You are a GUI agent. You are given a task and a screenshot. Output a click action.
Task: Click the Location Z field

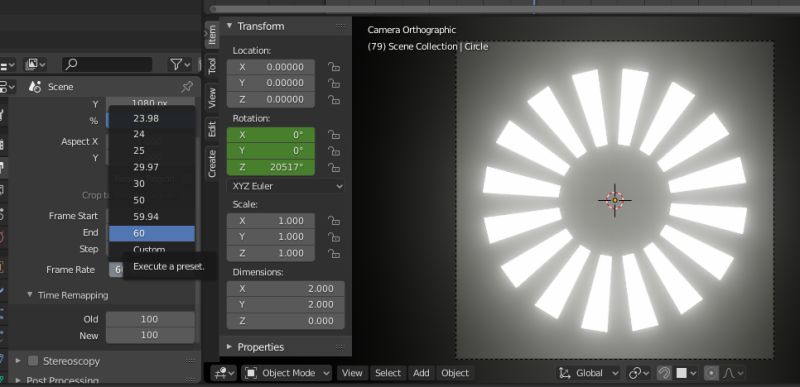(270, 99)
